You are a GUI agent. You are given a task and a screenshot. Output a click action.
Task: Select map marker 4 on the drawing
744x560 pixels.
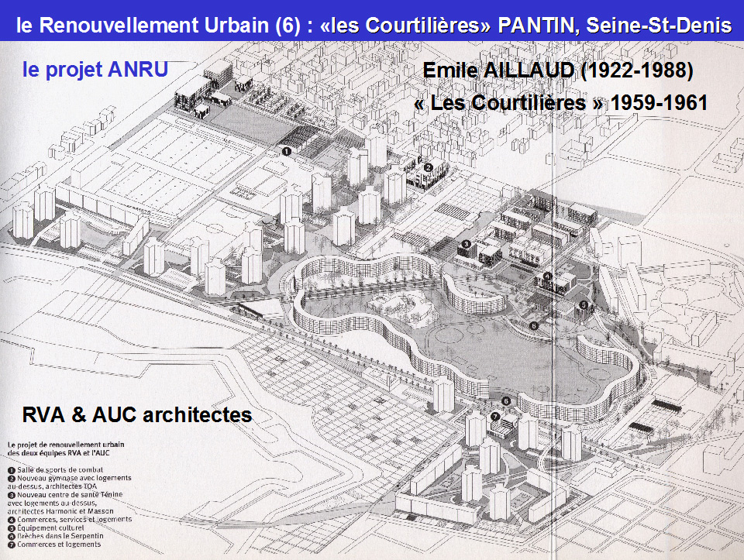coord(548,277)
